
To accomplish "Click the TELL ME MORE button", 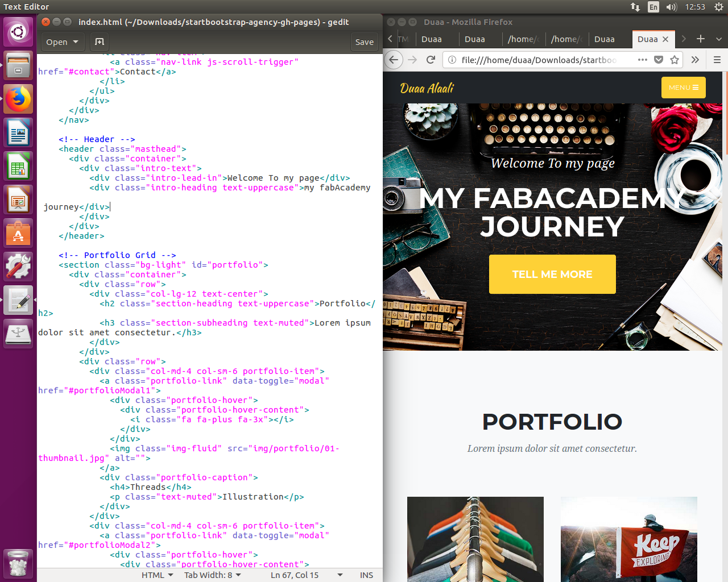I will pyautogui.click(x=552, y=274).
